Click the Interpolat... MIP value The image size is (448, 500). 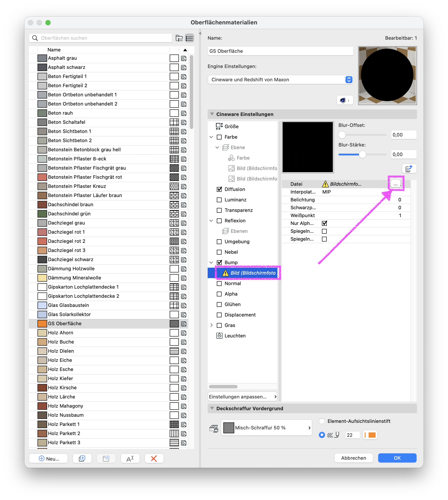click(x=326, y=192)
